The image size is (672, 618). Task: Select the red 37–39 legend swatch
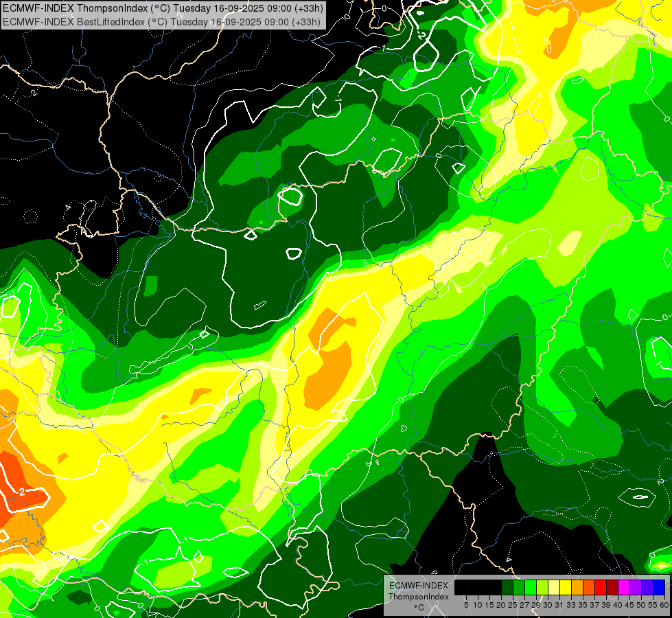coord(601,587)
